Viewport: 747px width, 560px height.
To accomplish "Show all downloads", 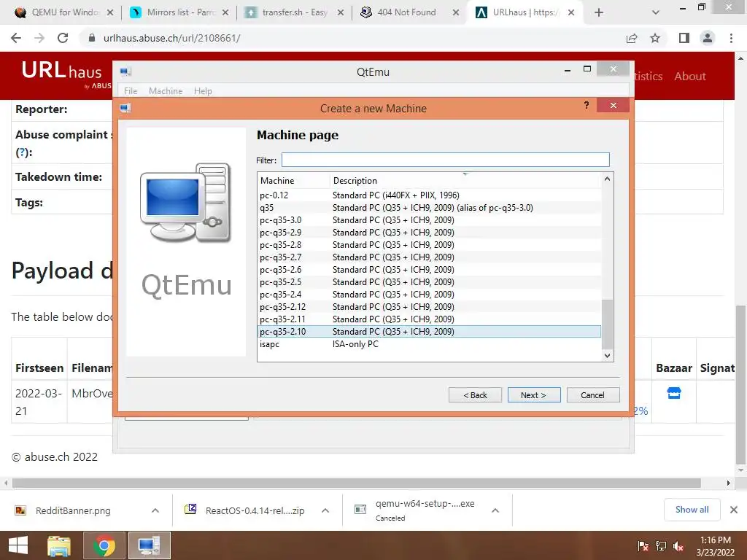I will [x=692, y=510].
